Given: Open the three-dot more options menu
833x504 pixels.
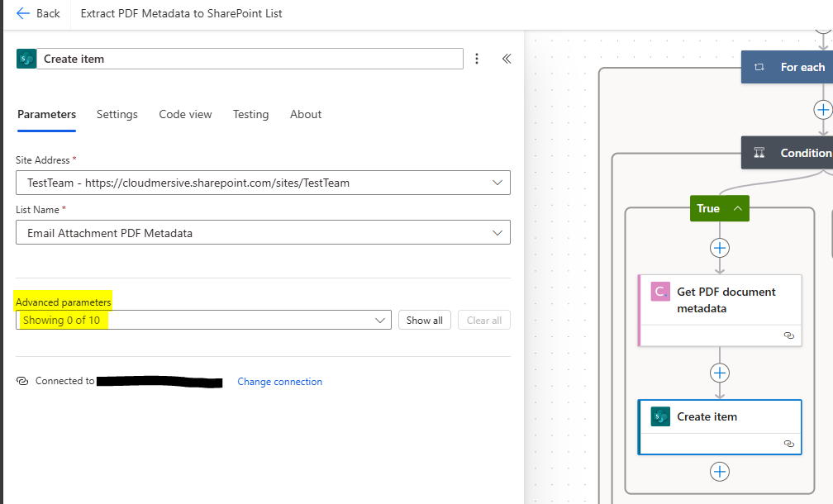Looking at the screenshot, I should coord(477,59).
